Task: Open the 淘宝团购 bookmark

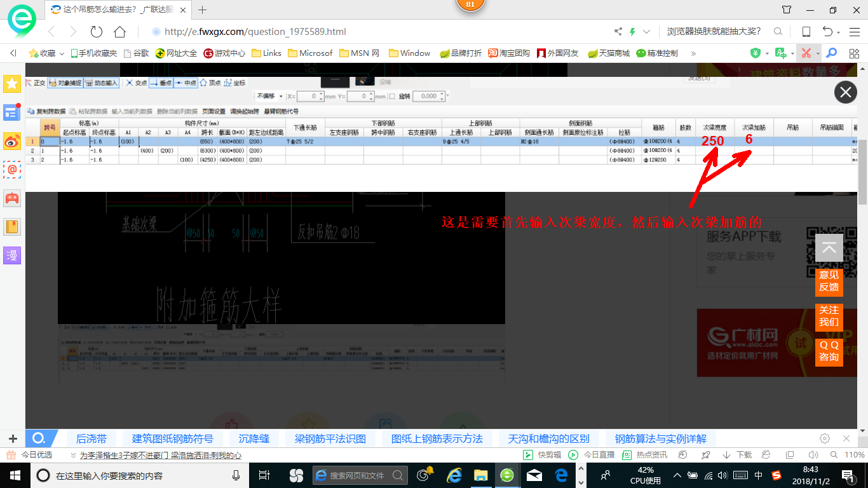Action: (x=509, y=53)
